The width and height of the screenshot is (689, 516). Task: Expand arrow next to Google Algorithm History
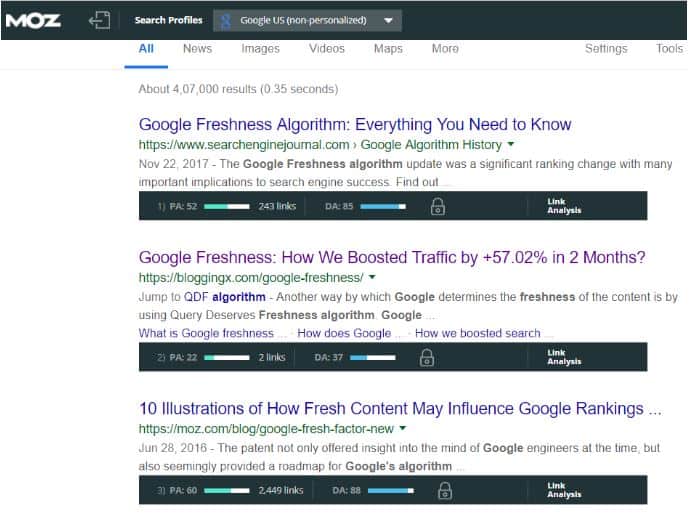[x=511, y=144]
